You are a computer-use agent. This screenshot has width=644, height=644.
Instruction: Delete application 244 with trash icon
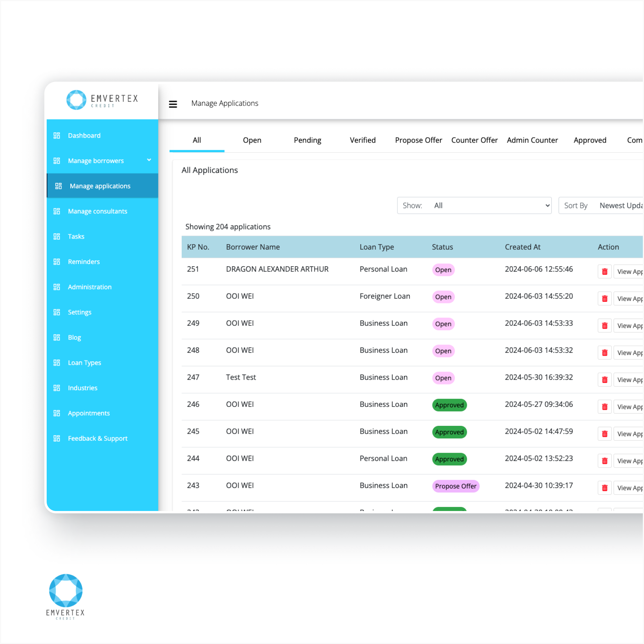(605, 461)
